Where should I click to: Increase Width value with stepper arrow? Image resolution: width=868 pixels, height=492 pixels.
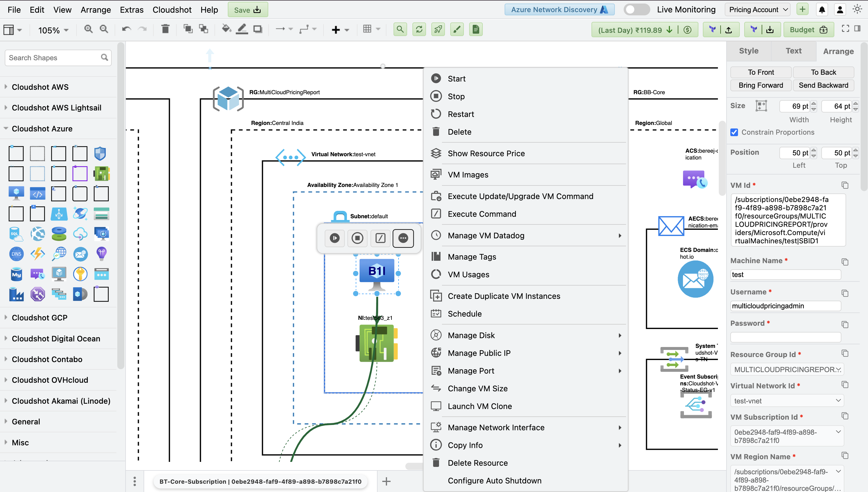tap(814, 103)
